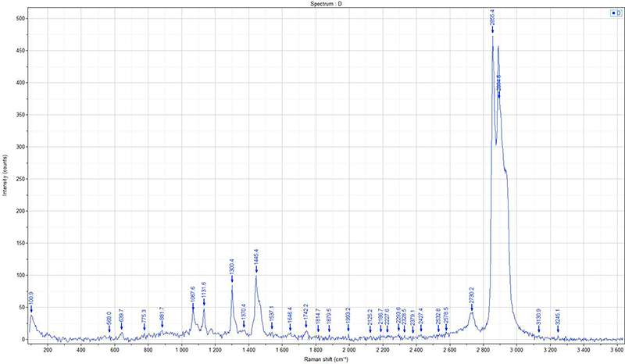The image size is (625, 364).
Task: Click the 881.7 peak marker
Action: pos(162,327)
